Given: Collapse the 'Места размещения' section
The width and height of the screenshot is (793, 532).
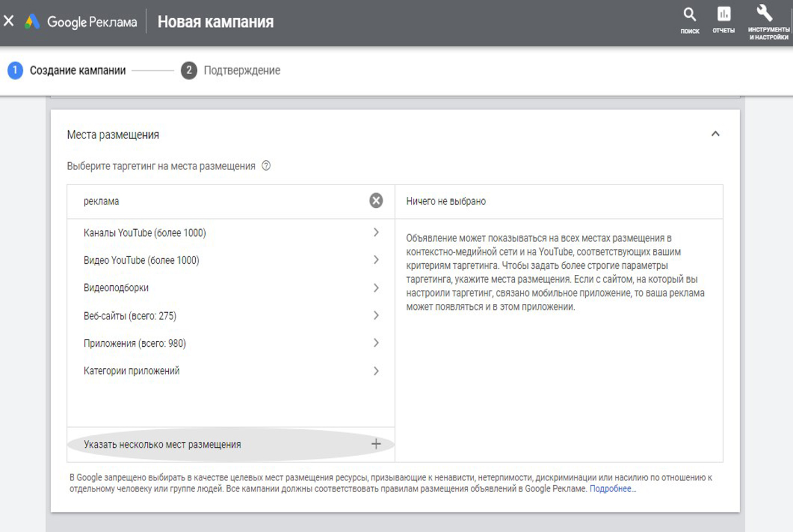Looking at the screenshot, I should [x=715, y=134].
